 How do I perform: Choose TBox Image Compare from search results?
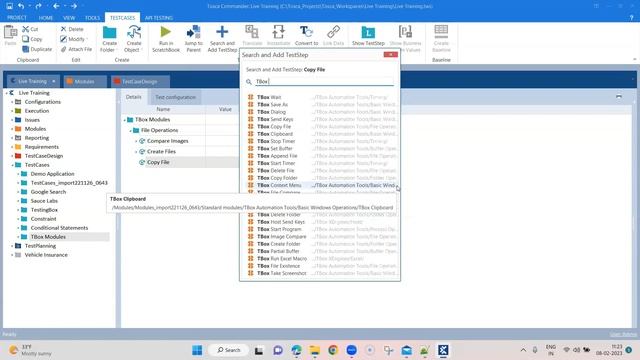[322, 237]
